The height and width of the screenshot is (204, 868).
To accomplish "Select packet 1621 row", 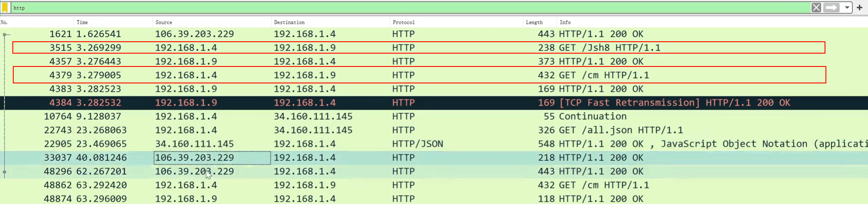I will 434,34.
